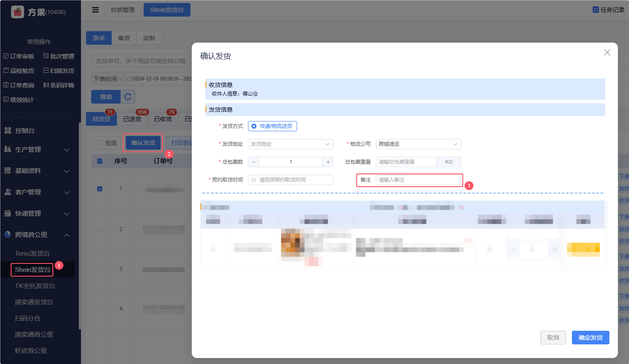Click the plus icon to increase 总包裹数
Screen dimensions: 629x364
coord(328,162)
